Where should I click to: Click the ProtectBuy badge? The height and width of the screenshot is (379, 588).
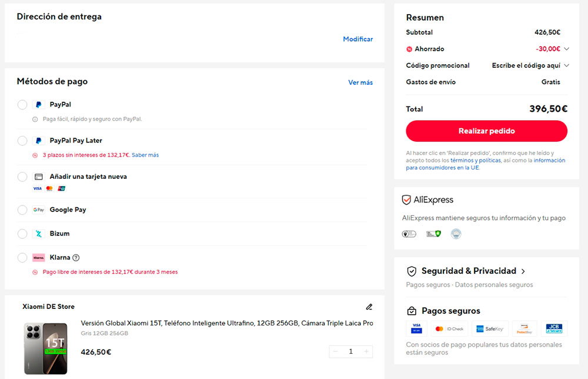524,329
